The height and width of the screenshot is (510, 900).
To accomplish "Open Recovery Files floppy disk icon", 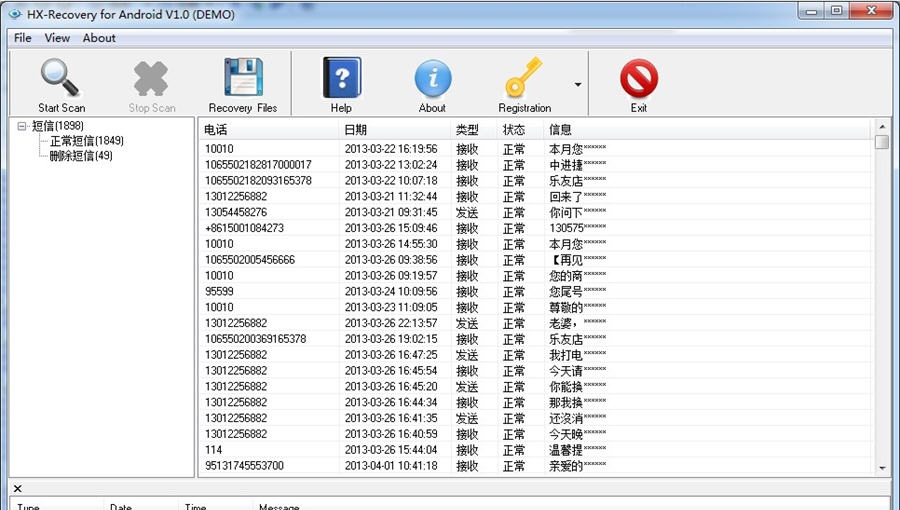I will click(243, 77).
